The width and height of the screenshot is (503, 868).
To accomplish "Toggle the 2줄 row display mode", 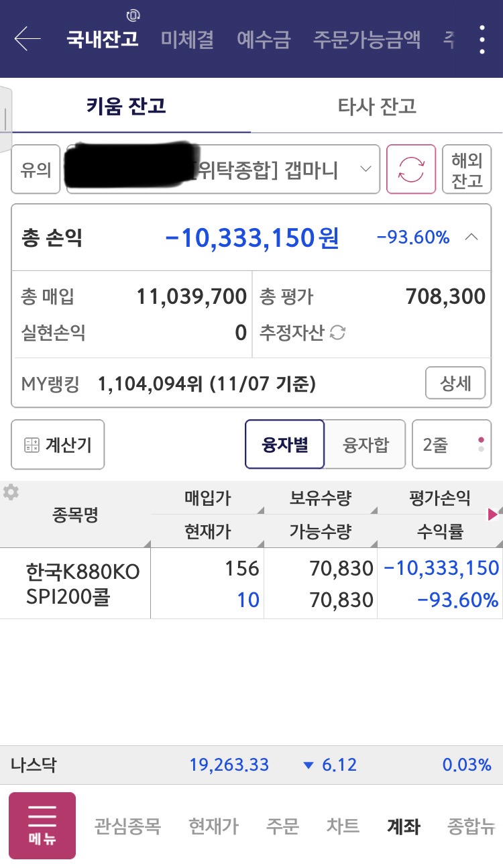I will click(451, 444).
